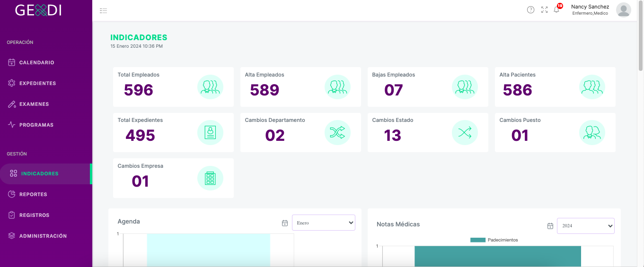Open the Enero month dropdown in Agenda
The height and width of the screenshot is (267, 644).
coord(324,223)
